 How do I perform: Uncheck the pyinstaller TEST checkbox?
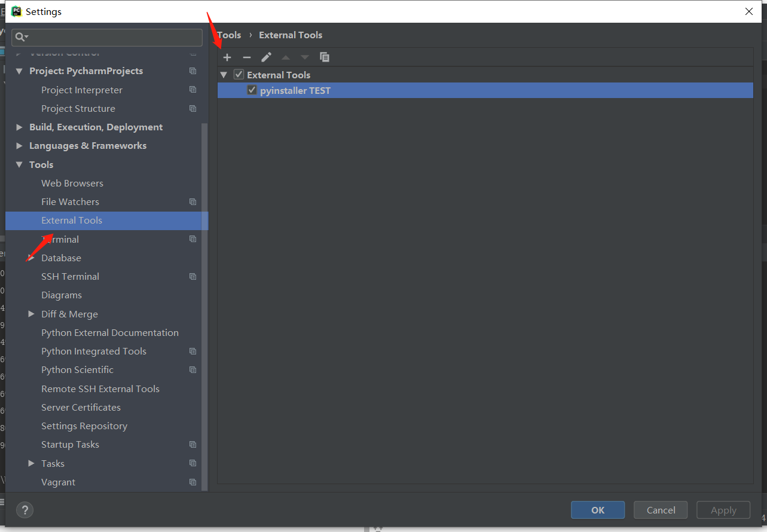coord(252,90)
